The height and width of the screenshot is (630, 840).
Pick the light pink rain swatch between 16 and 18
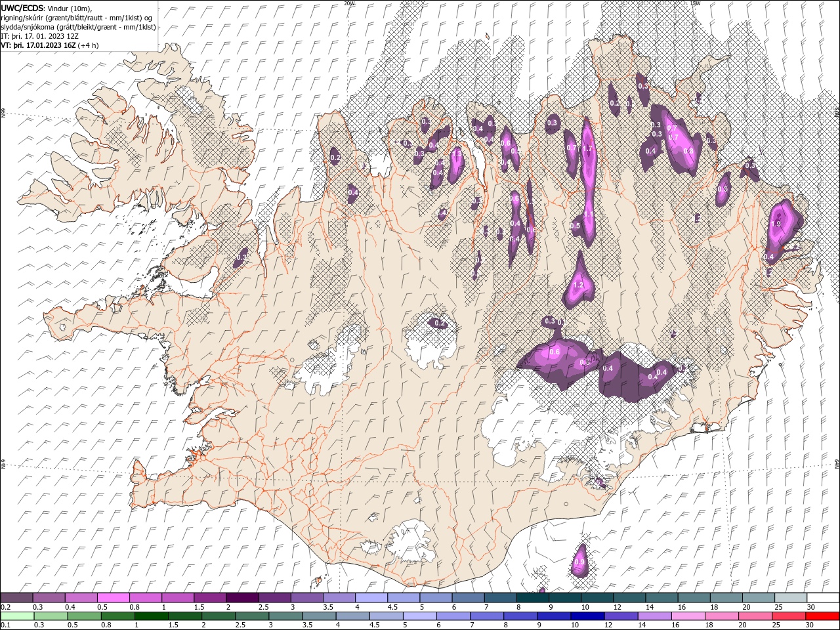point(688,616)
